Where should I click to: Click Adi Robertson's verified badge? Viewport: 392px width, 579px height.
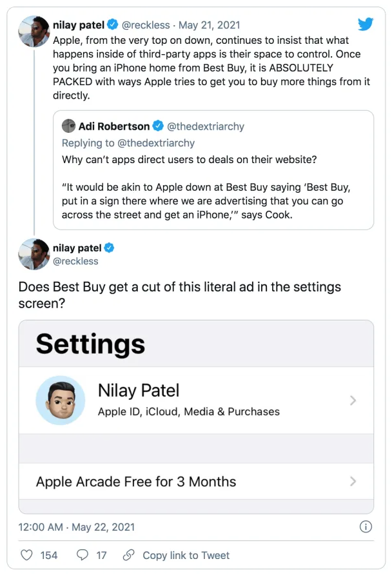[158, 126]
